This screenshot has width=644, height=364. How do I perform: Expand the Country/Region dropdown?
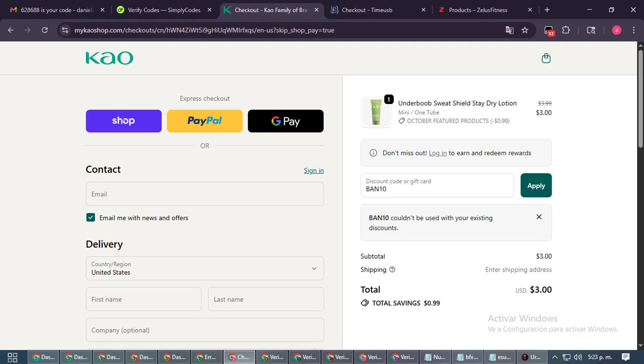click(x=205, y=268)
